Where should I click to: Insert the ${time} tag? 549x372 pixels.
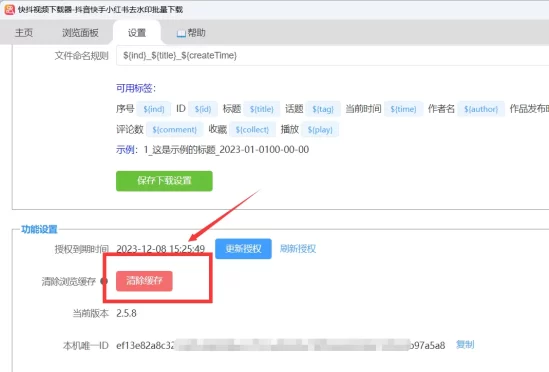tap(403, 109)
